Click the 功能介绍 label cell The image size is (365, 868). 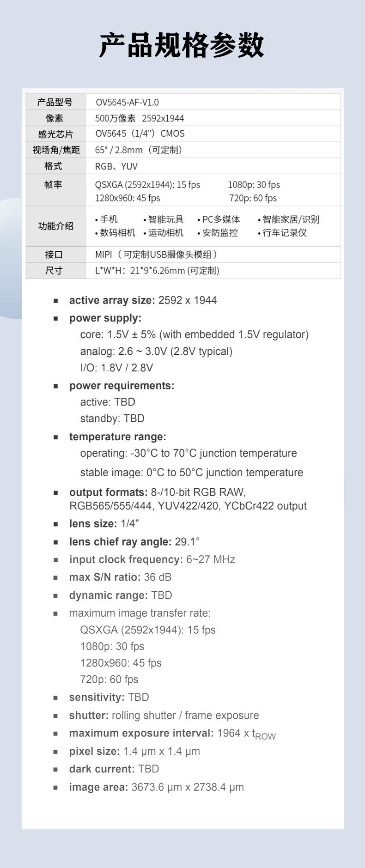[x=55, y=226]
